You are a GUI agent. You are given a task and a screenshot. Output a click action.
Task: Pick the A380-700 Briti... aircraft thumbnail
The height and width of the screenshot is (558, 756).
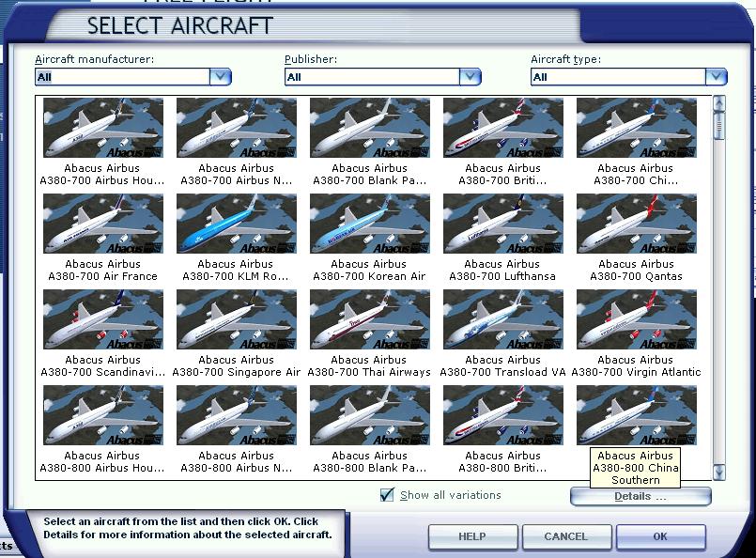[x=503, y=128]
